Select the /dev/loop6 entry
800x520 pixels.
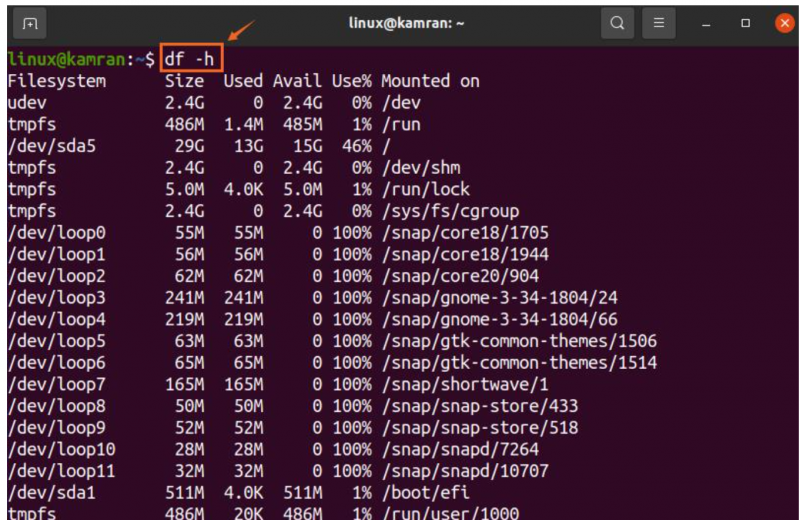[57, 363]
